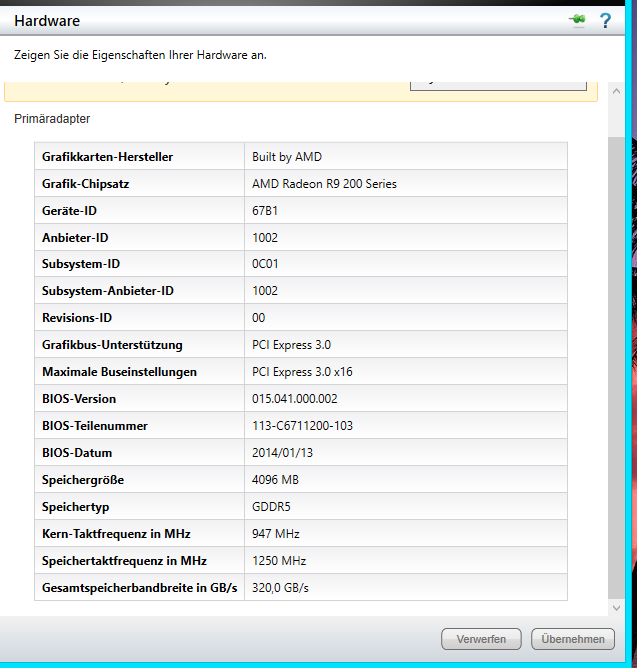Select 'AMD Radeon R9 200 Series' cell
This screenshot has height=668, width=637.
[324, 184]
